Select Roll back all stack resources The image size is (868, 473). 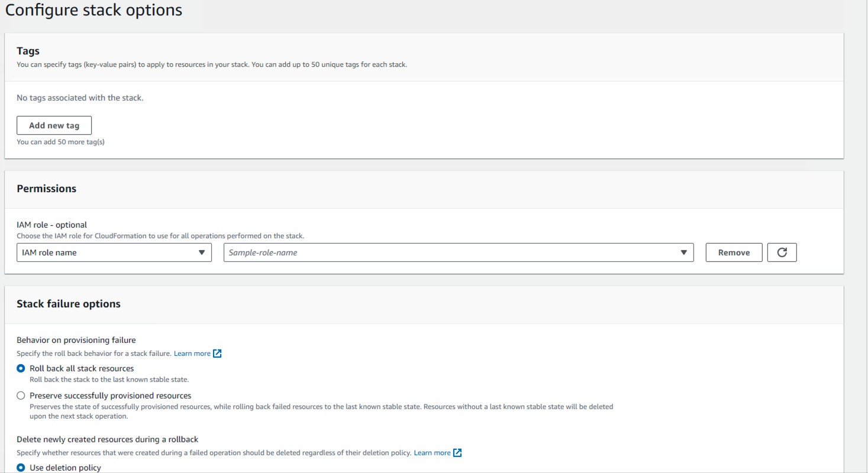21,368
